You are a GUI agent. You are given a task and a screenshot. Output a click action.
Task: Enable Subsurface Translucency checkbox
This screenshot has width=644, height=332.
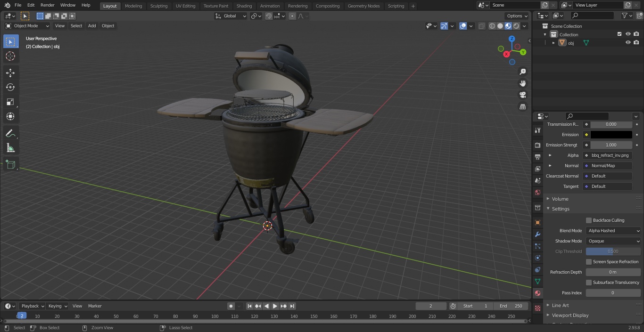click(x=589, y=283)
